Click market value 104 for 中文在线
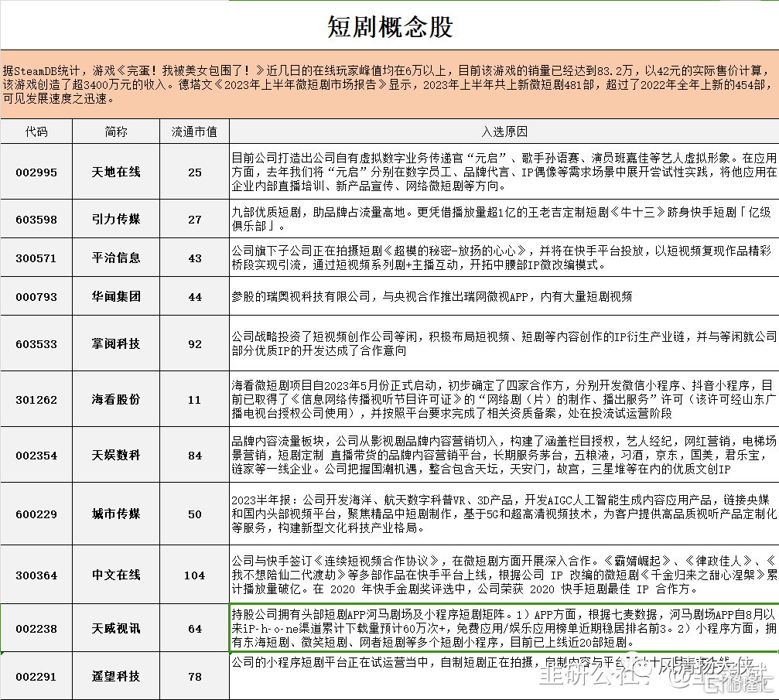 [195, 575]
